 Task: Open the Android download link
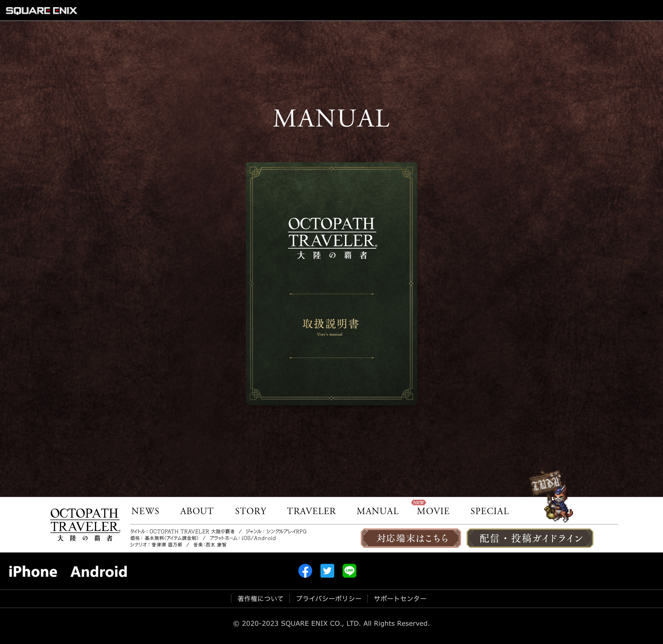point(99,572)
